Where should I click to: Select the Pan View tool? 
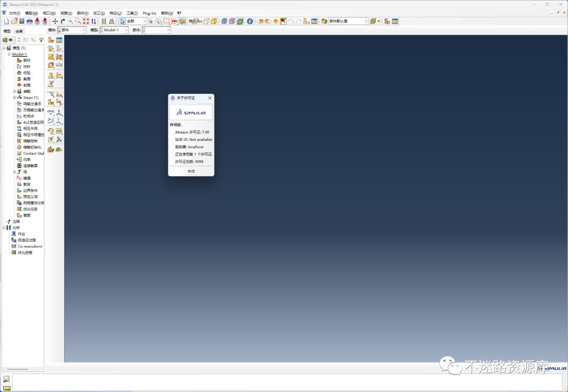coord(55,22)
